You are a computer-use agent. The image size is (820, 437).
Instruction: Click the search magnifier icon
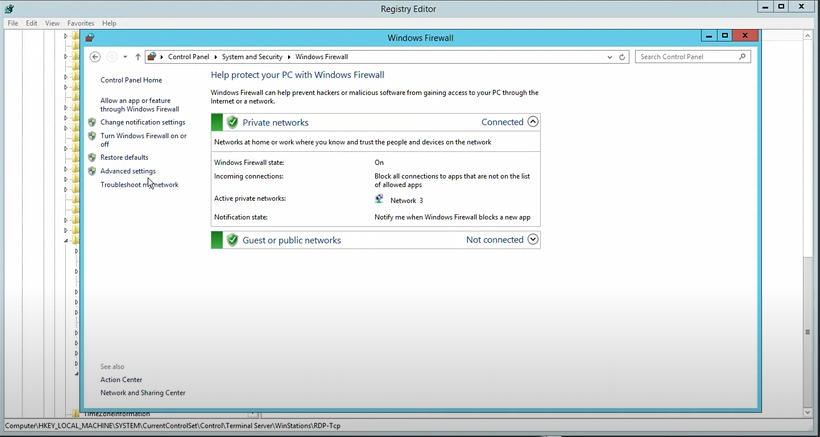(743, 57)
